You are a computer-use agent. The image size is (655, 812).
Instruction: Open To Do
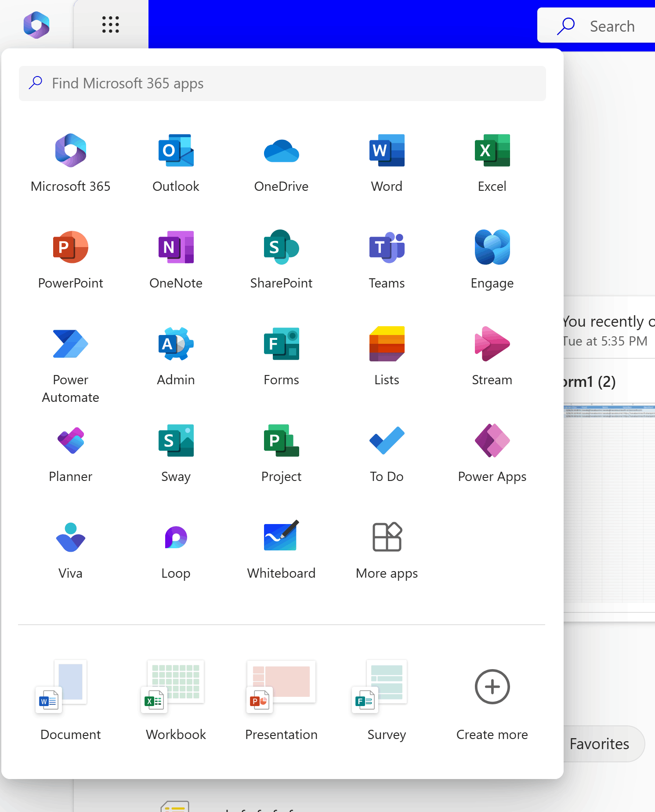387,453
